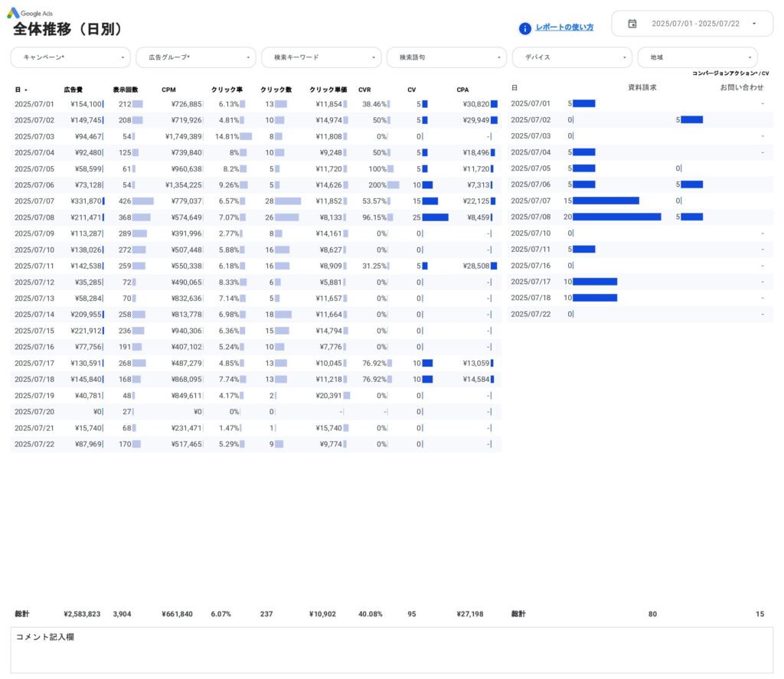Open the 検索キーワード filter dropdown
This screenshot has height=679, width=784.
click(321, 57)
